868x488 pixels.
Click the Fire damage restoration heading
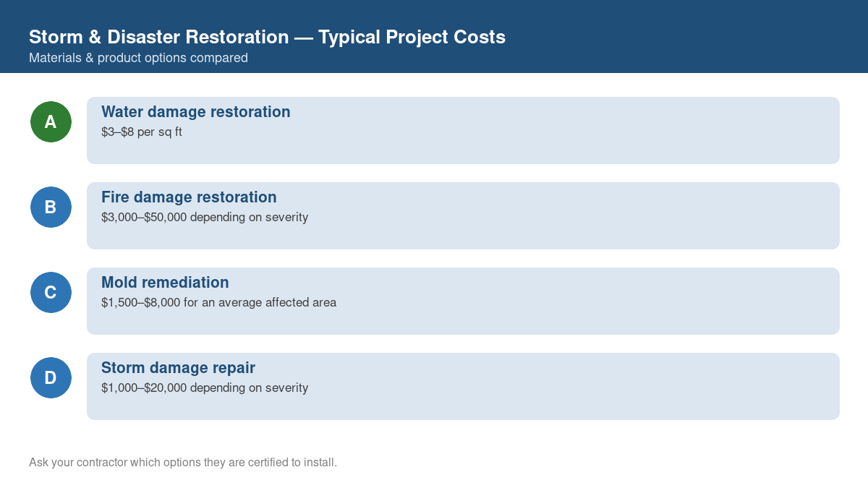click(x=189, y=197)
